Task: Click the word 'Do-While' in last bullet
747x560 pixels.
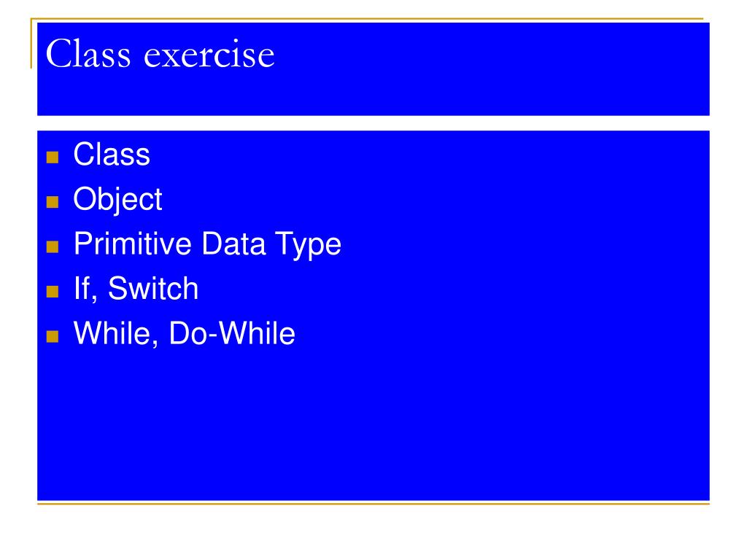Action: pos(232,333)
